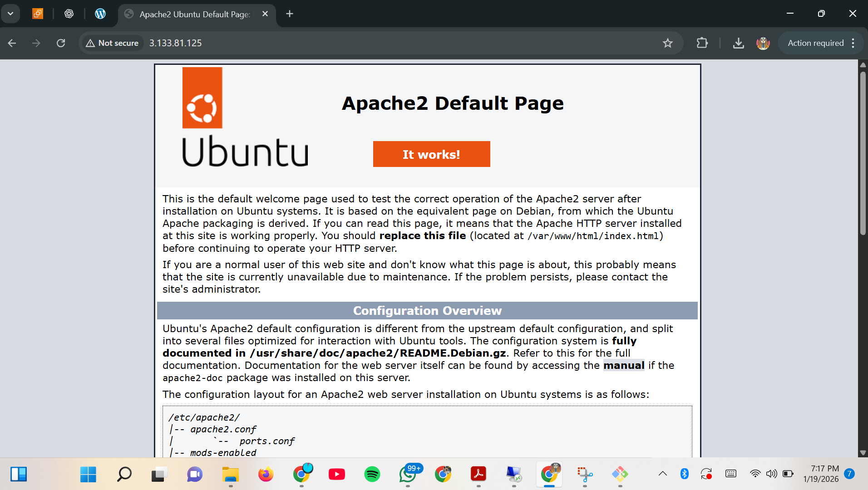Screen dimensions: 868x490
Task: Click the battery tray icon
Action: click(788, 474)
